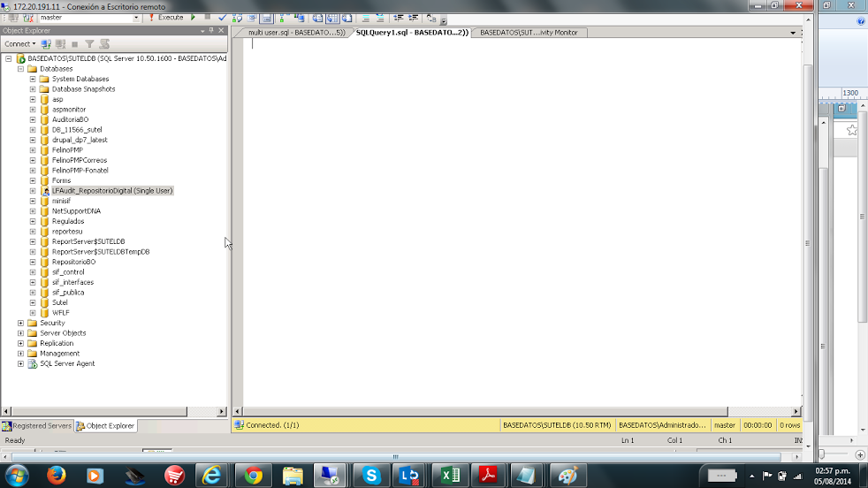Open Google Chrome from the taskbar

coord(253,476)
